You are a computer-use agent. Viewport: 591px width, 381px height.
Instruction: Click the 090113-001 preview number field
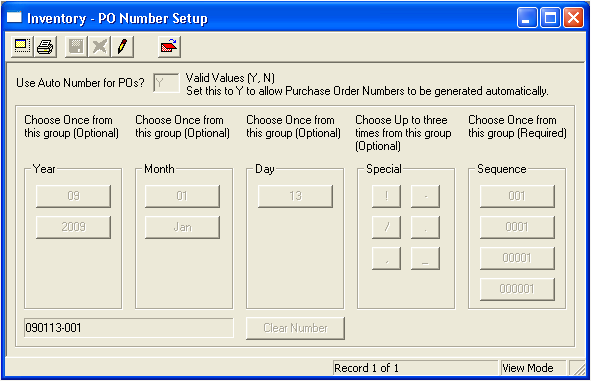coord(129,328)
